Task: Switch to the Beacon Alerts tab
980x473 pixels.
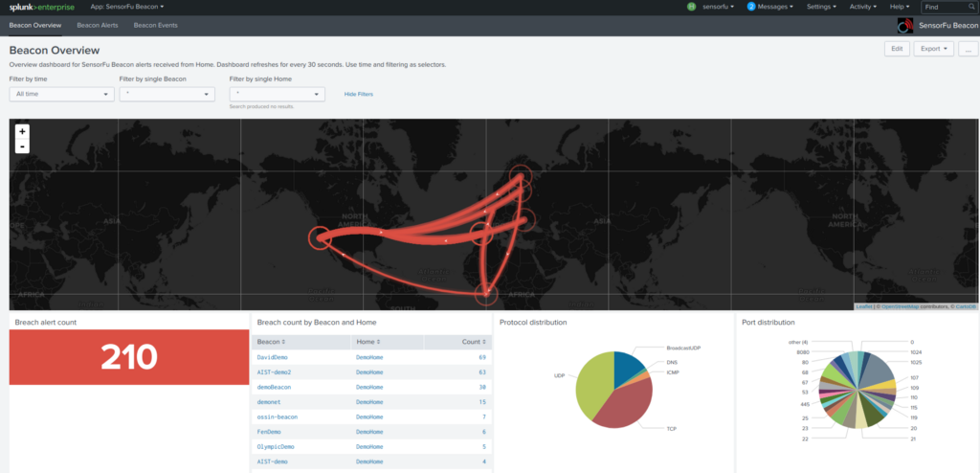Action: point(97,25)
